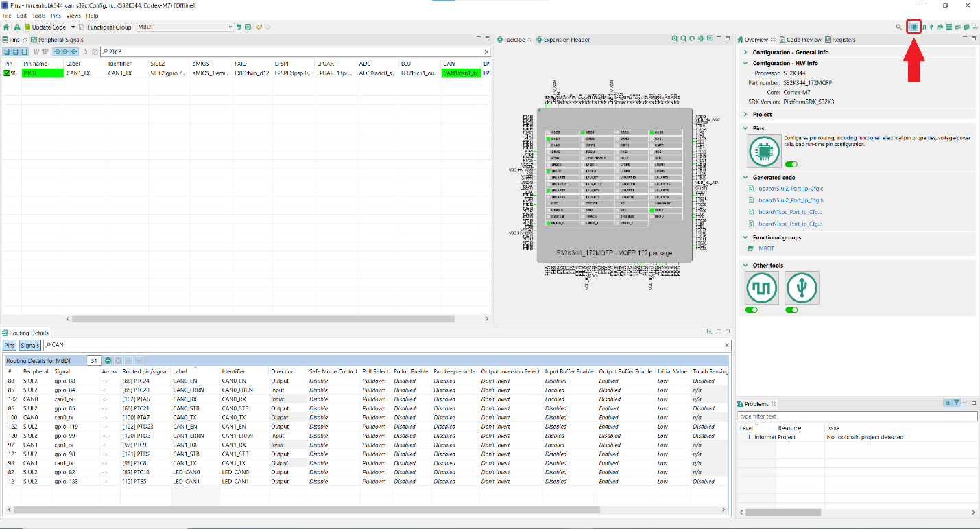Open board\Siul2_Port_Ip_Cfg.c generated file link
980x529 pixels.
click(x=790, y=189)
